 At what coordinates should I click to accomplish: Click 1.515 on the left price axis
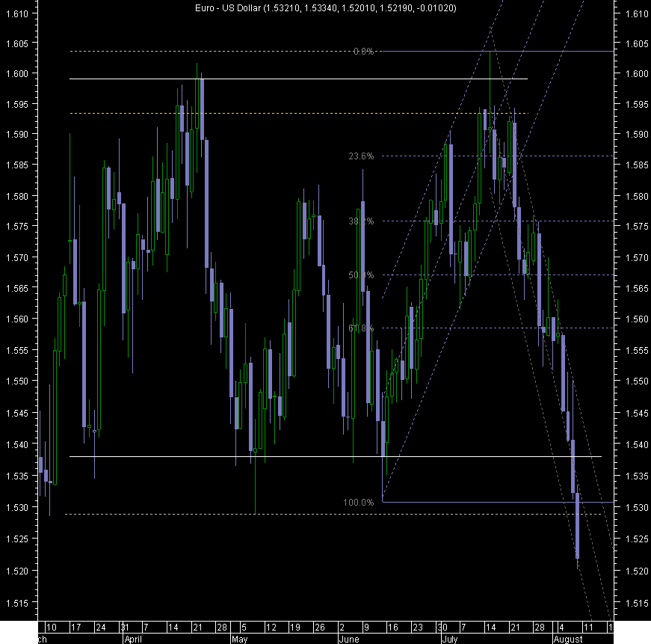(17, 603)
